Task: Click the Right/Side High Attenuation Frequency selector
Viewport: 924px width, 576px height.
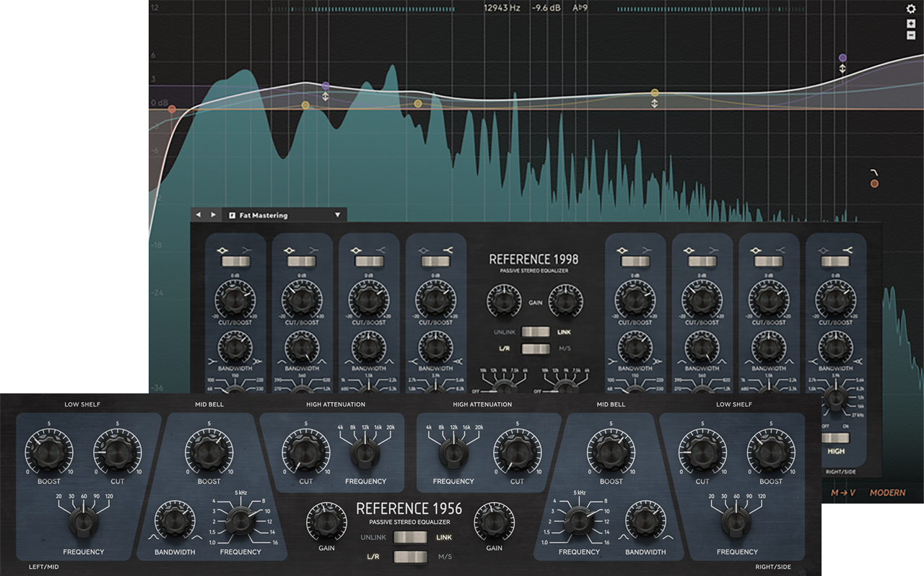Action: point(453,453)
